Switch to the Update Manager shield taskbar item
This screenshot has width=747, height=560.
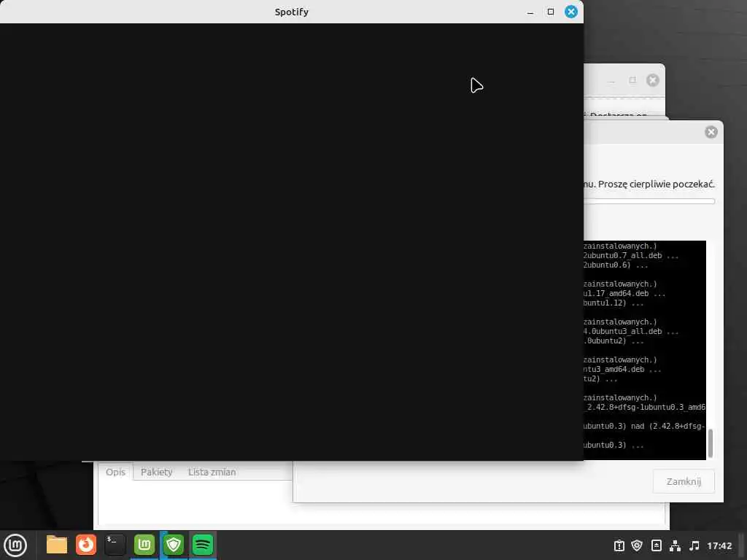174,545
